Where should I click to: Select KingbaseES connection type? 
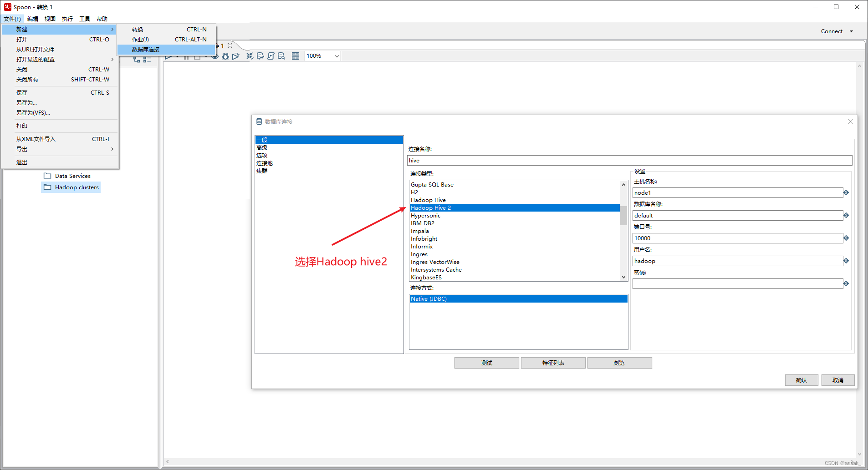515,277
